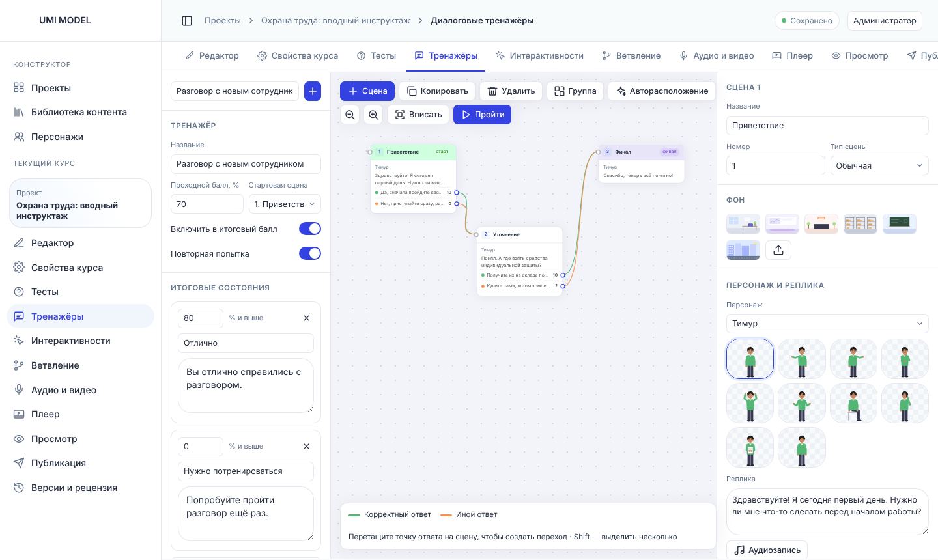938x560 pixels.
Task: Switch to Тесты tab
Action: coord(377,56)
